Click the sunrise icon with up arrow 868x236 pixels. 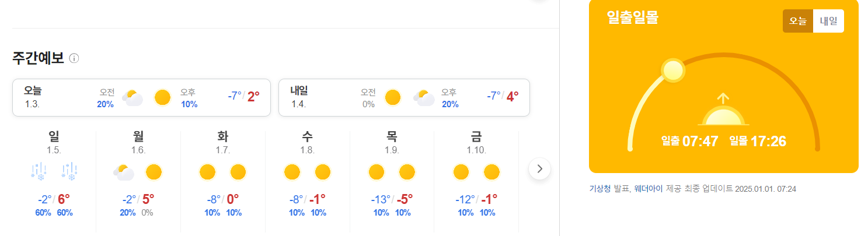[x=723, y=110]
